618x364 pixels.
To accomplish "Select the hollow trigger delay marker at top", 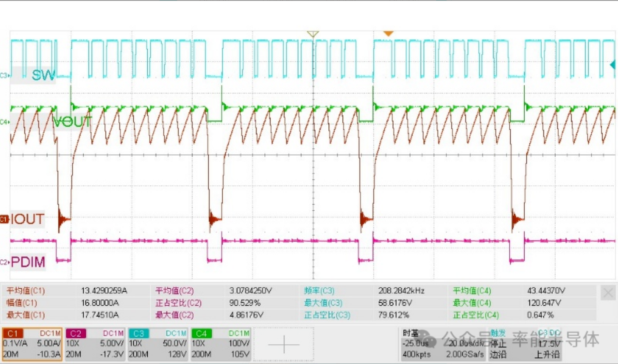I will coord(313,34).
